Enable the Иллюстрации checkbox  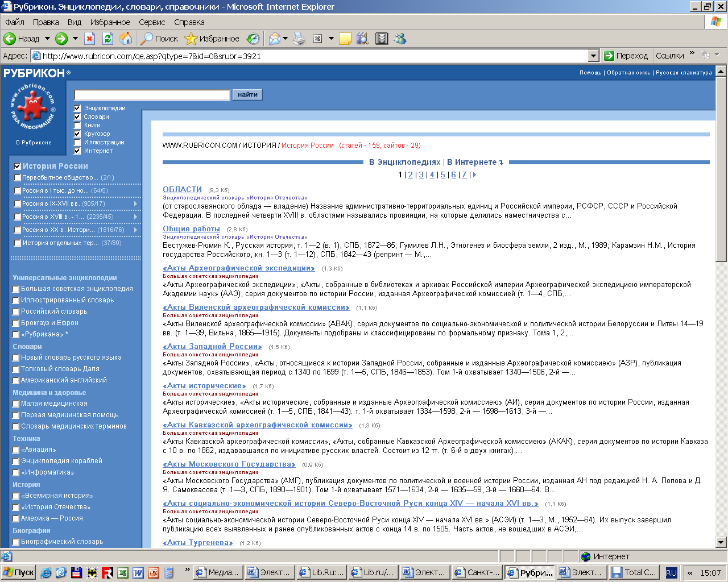click(77, 142)
